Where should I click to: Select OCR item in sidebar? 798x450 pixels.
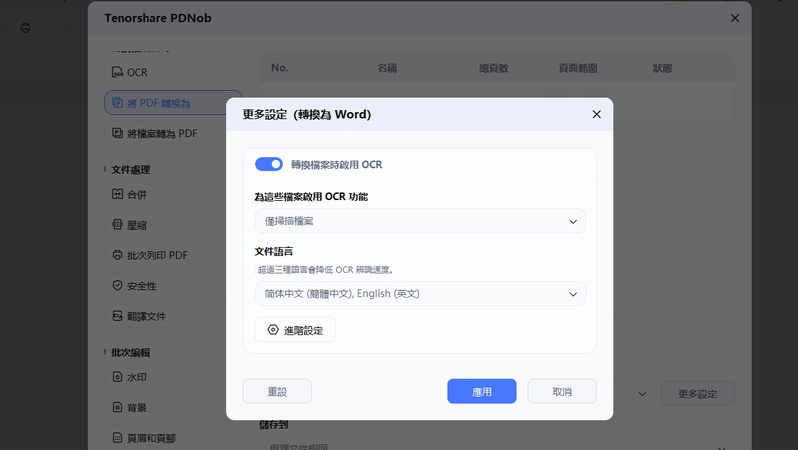pos(173,72)
